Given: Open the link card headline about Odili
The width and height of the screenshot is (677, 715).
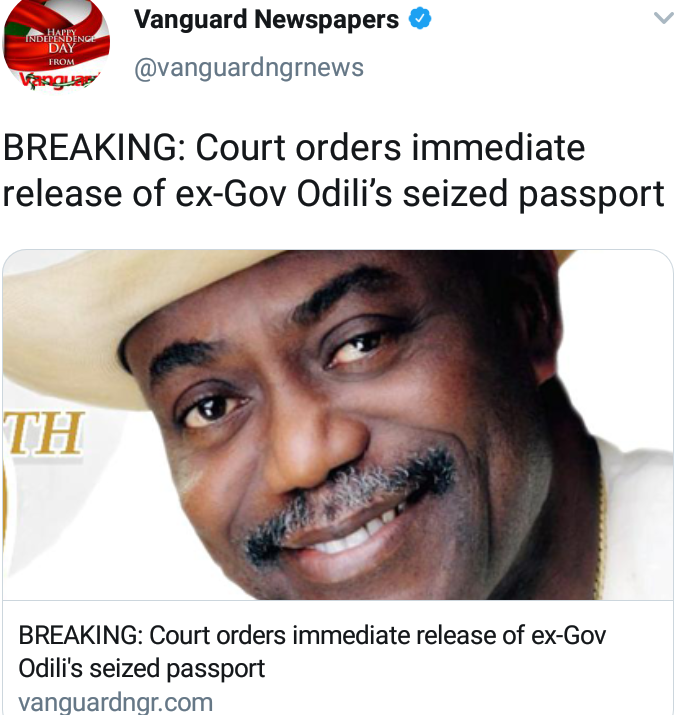Looking at the screenshot, I should [312, 652].
